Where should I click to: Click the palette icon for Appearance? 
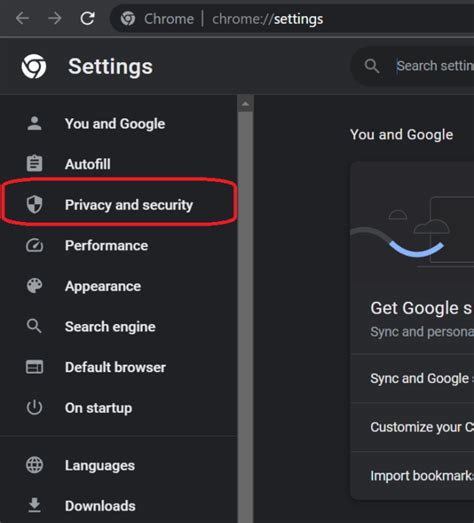point(34,286)
